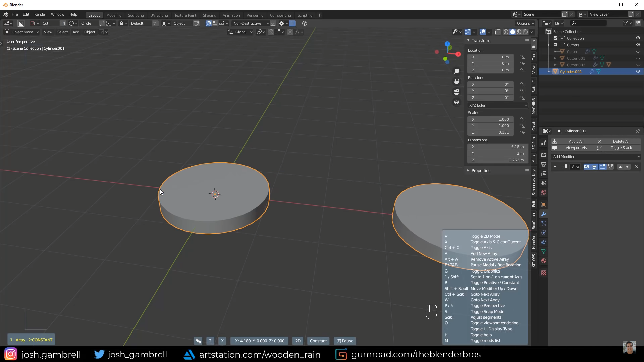Toggle Array modifier render visibility camera icon

[x=586, y=167]
